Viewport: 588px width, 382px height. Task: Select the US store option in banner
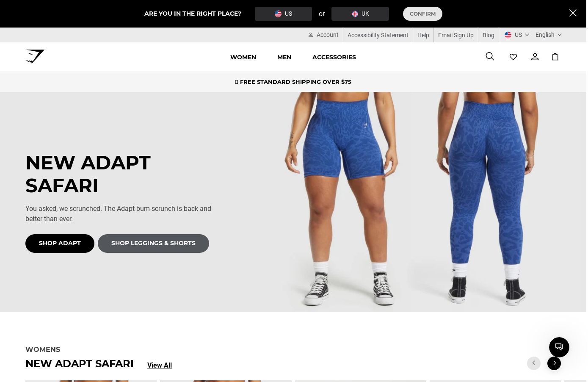(x=283, y=14)
